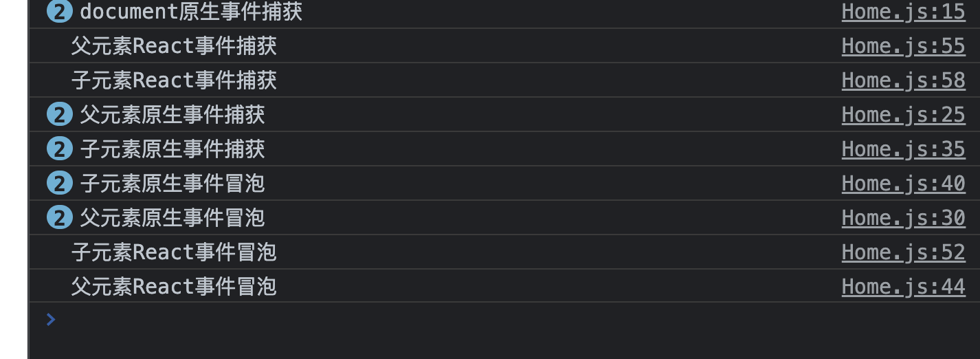Click the count badge next to 子元素原生事件捕获
980x359 pixels.
(x=59, y=149)
